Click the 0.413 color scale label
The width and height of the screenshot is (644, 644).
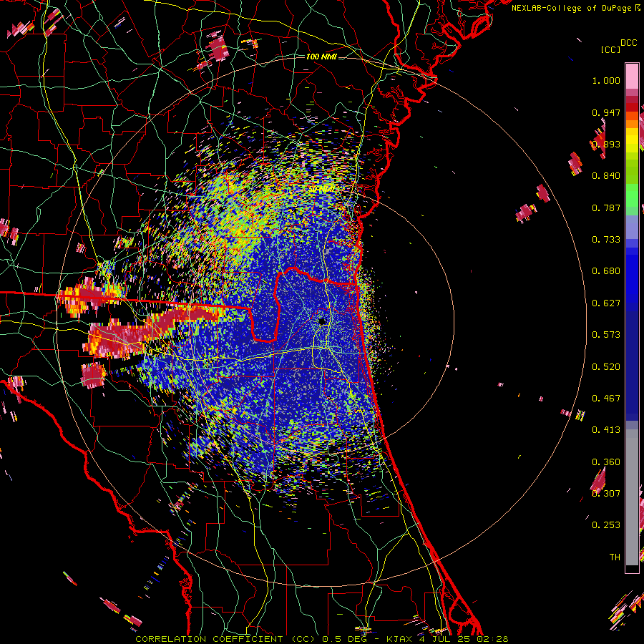(x=606, y=430)
